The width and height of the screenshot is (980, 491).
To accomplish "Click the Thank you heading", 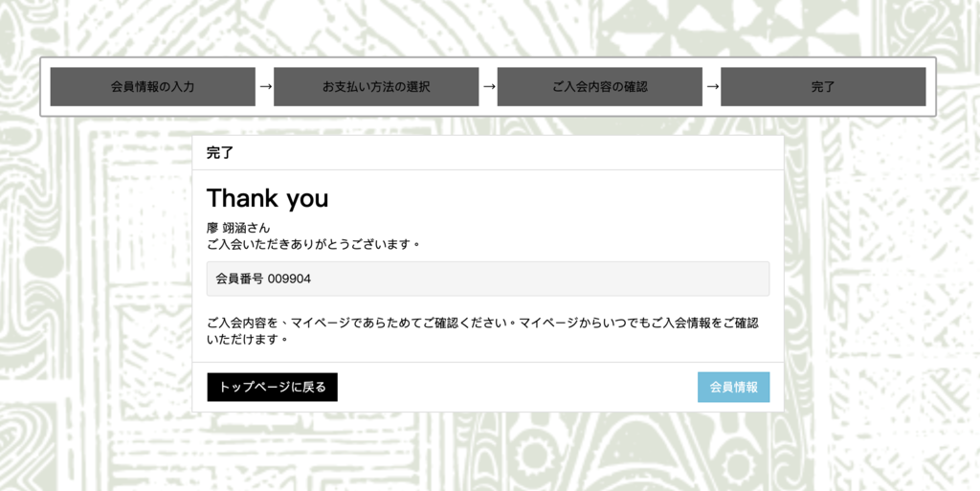I will pos(268,198).
